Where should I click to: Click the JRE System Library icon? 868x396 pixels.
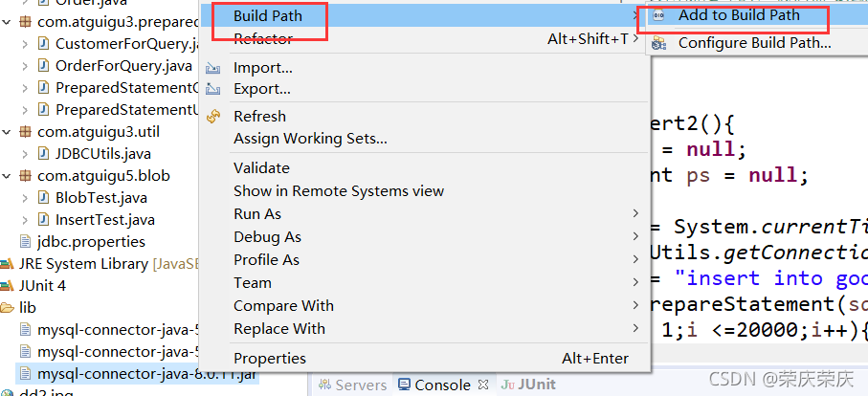[x=7, y=264]
